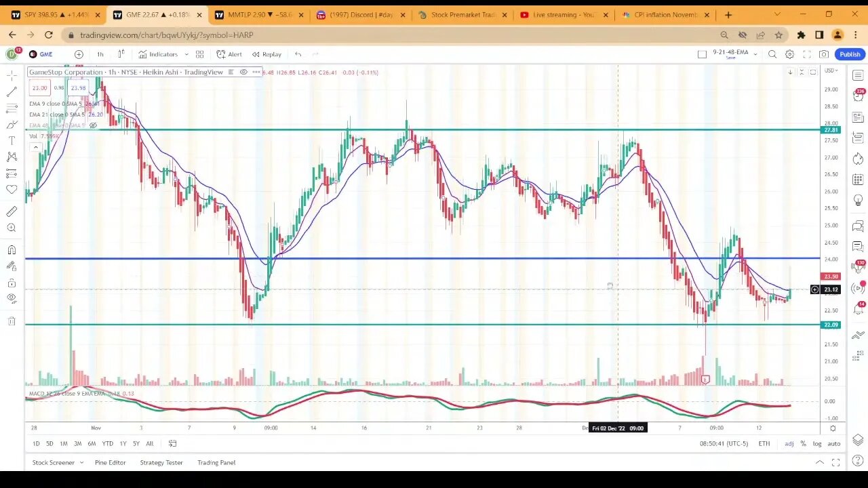Open the chart patterns tool
The height and width of the screenshot is (488, 868).
12,157
